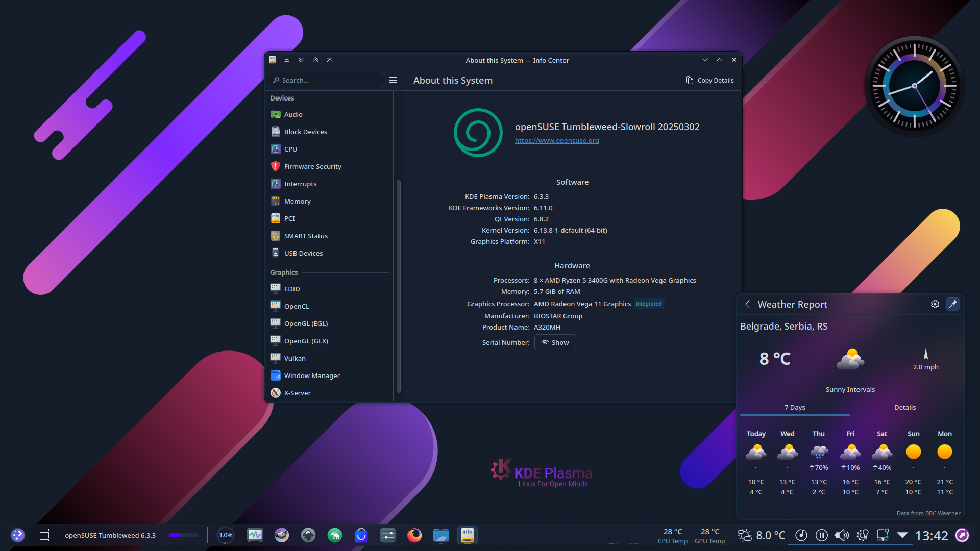The width and height of the screenshot is (980, 551).
Task: Open System Settings from the taskbar
Action: [x=388, y=535]
